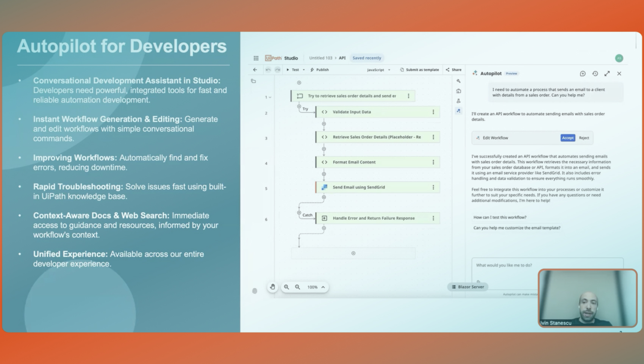Screen dimensions: 644x364
Task: Click the Autopilot message input field
Action: coord(547,273)
